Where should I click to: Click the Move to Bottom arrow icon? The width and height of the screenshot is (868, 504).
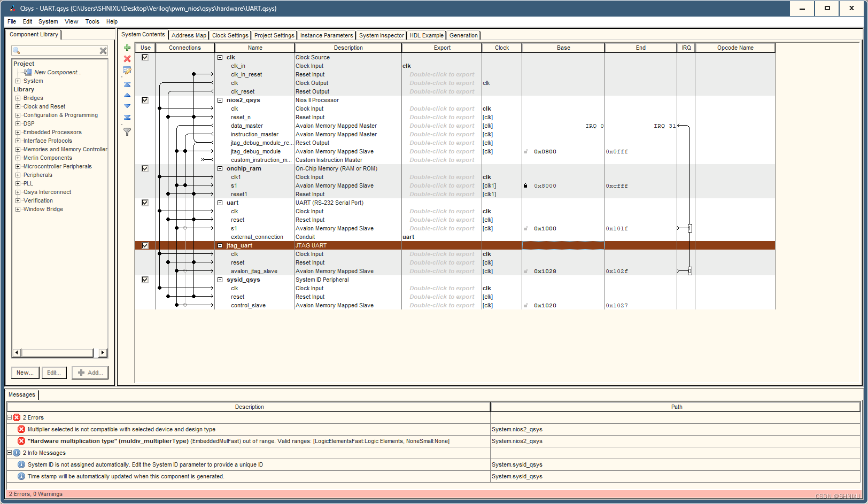127,117
